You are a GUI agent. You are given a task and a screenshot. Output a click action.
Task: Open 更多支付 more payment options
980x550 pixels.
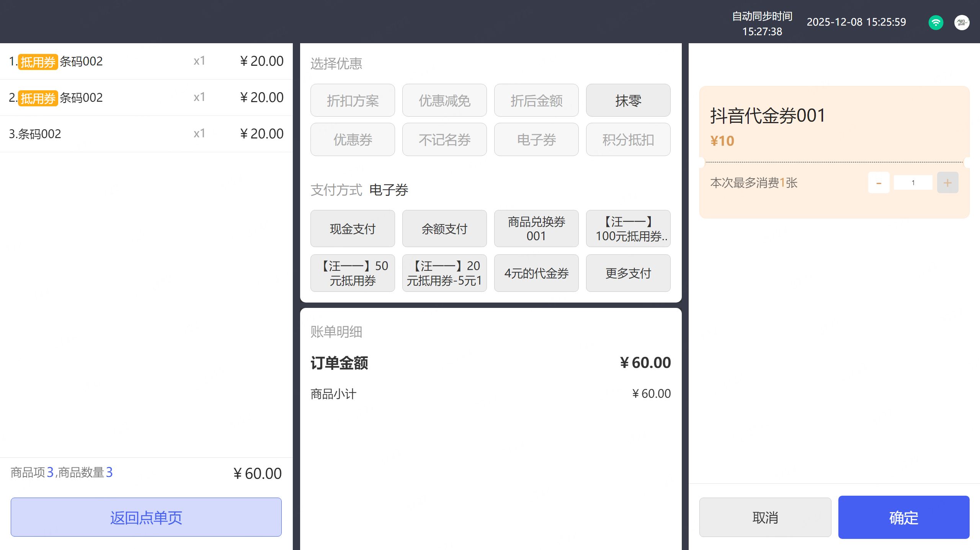tap(628, 273)
